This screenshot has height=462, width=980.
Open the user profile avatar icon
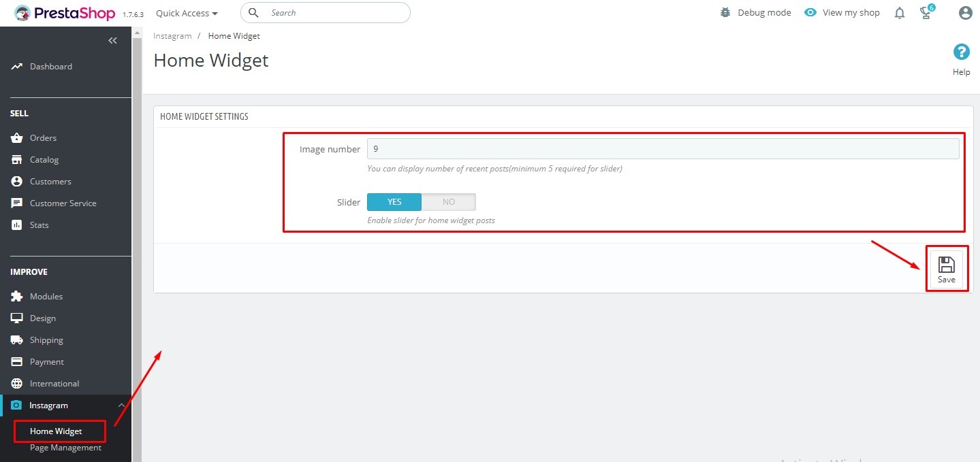pyautogui.click(x=964, y=13)
